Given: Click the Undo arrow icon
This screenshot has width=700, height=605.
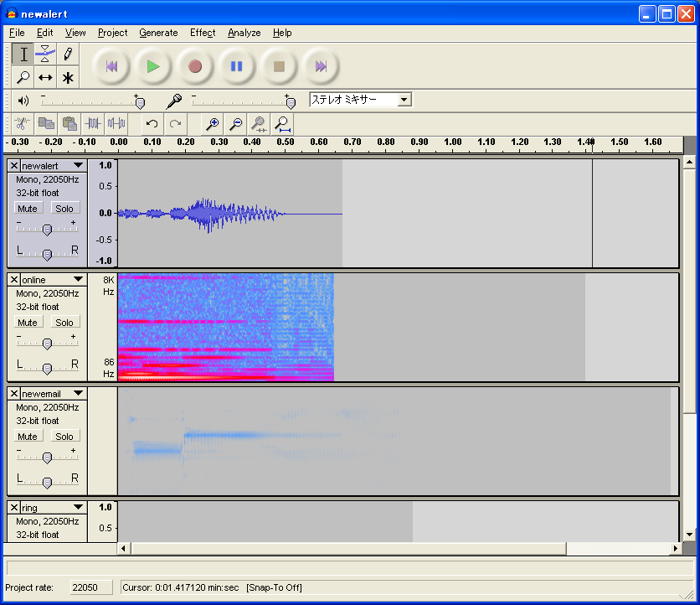Looking at the screenshot, I should [x=152, y=124].
